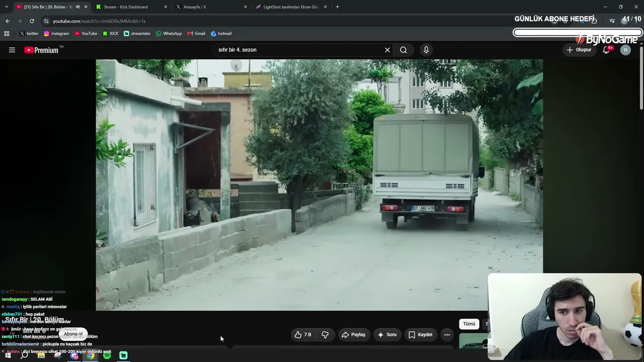Close the Kick Dashboard tab
This screenshot has width=644, height=362.
pos(166,7)
